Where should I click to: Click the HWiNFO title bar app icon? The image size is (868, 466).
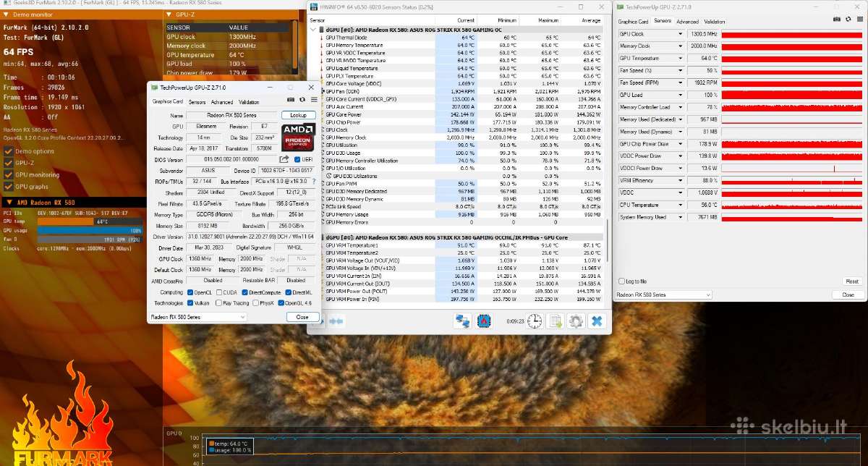pyautogui.click(x=314, y=7)
